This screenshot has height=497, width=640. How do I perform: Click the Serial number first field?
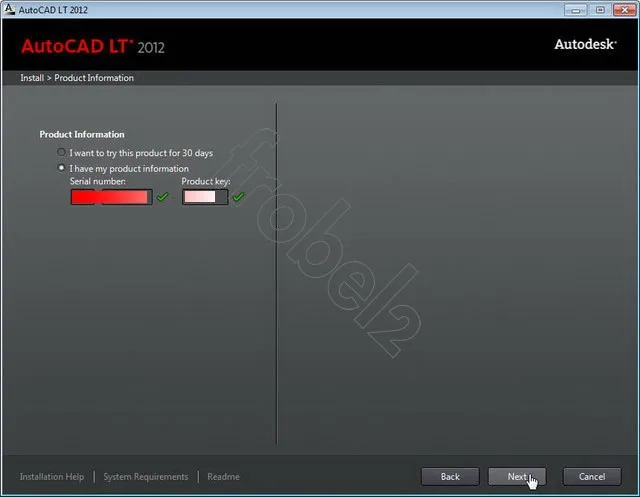click(83, 197)
